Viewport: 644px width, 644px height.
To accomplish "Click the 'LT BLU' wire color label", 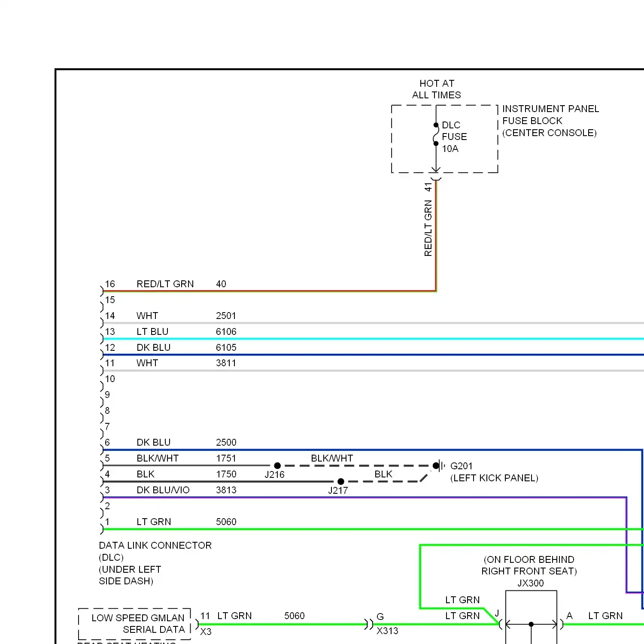I will 152,331.
